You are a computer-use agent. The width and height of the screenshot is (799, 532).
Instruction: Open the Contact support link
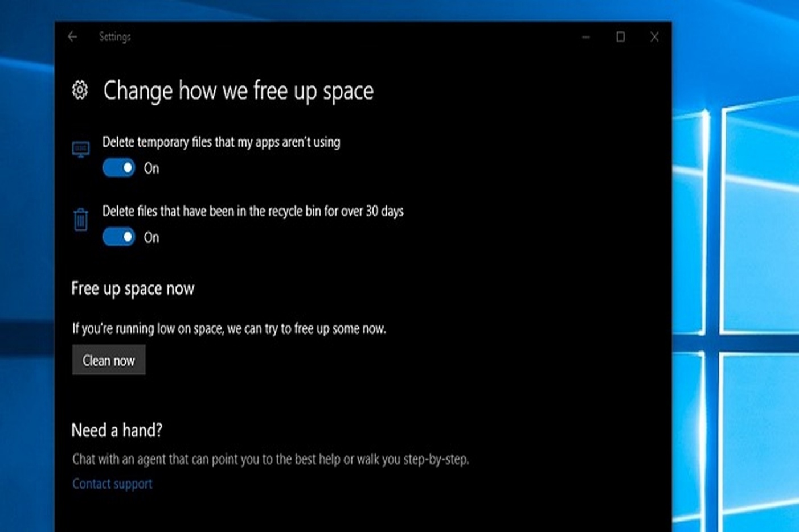(112, 484)
